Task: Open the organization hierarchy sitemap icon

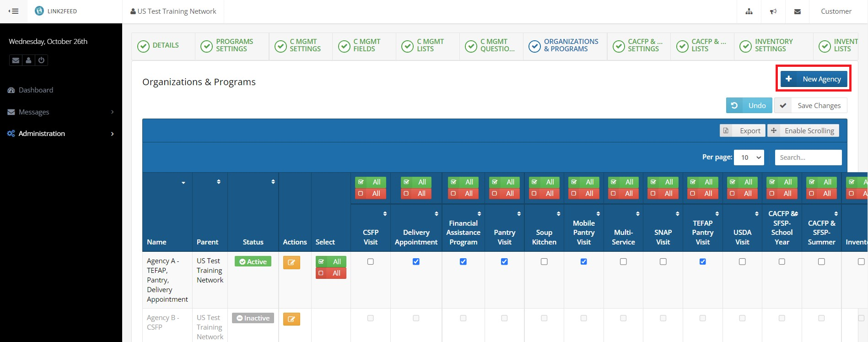Action: point(749,11)
